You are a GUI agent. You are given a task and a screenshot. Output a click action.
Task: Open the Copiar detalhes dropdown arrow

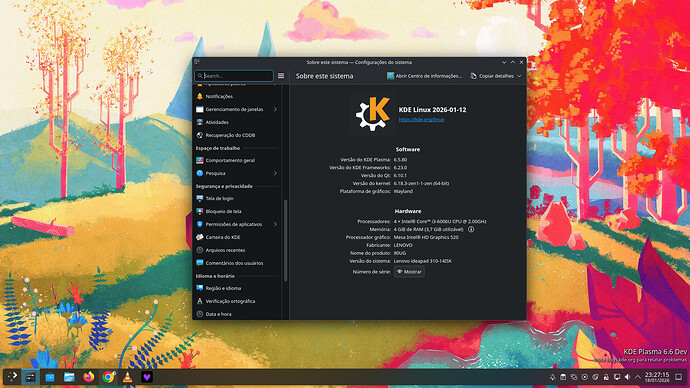(519, 76)
